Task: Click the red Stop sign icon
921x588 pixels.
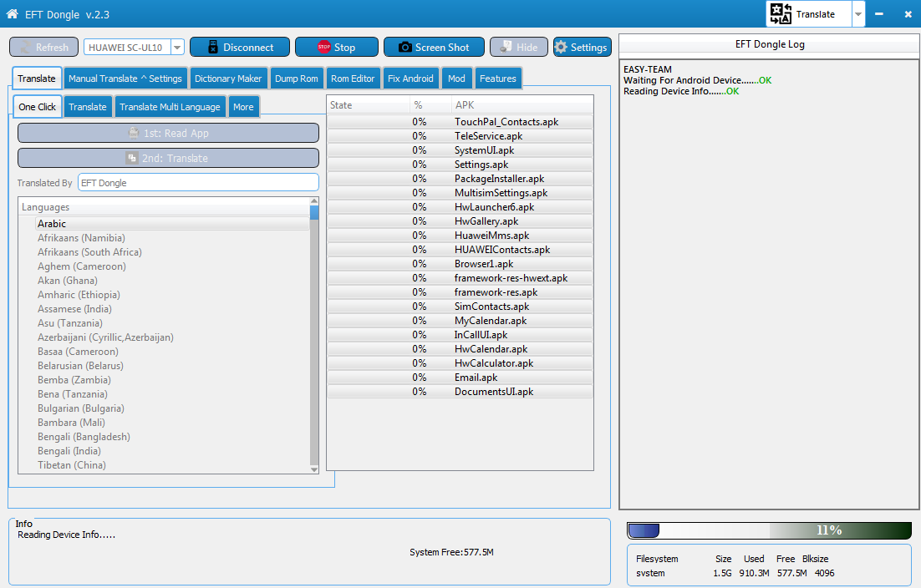Action: point(324,47)
